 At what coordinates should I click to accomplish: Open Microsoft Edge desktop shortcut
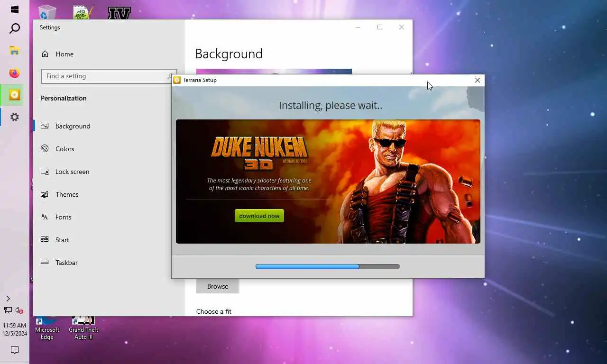(47, 328)
